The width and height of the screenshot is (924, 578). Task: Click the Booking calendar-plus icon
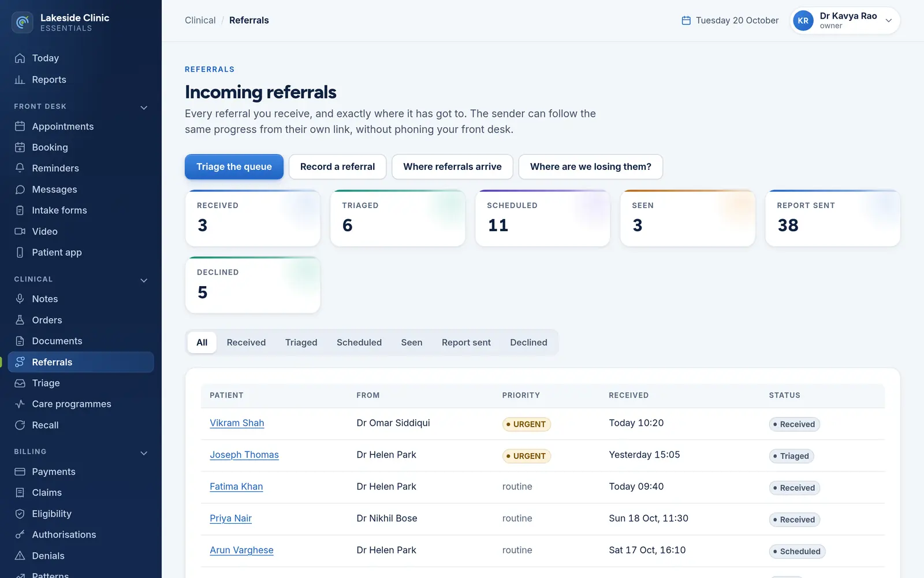point(20,147)
